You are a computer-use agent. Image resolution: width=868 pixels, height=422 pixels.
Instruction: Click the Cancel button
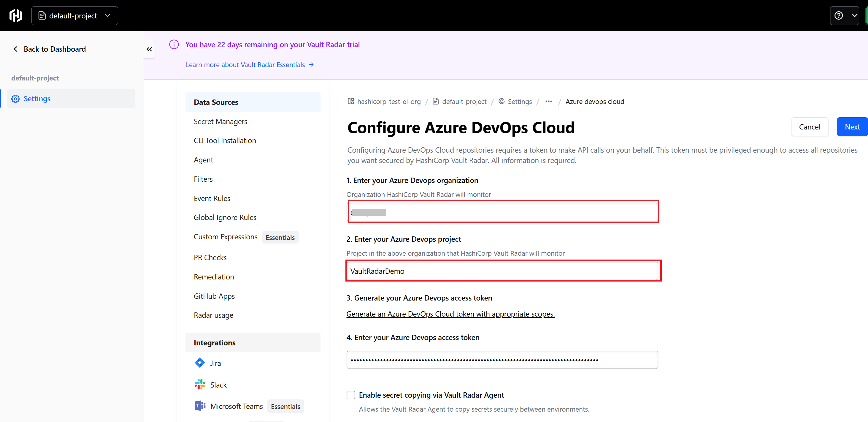pos(809,127)
